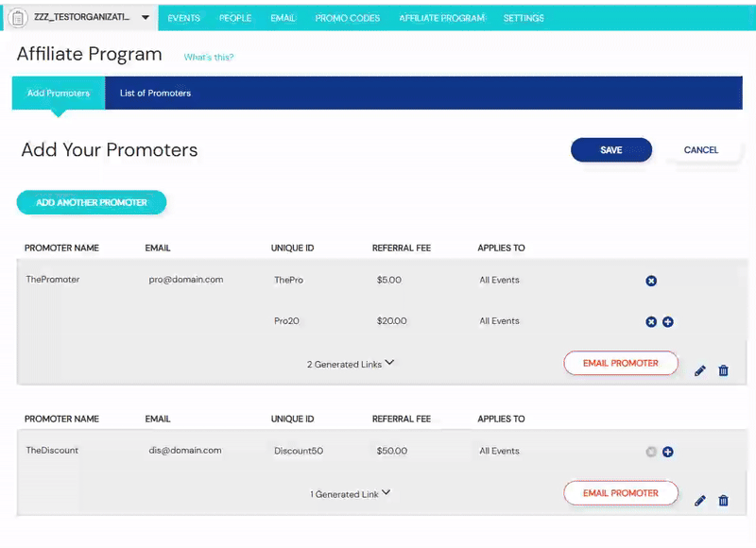Email ThePromoter using Email Promoter button
756x548 pixels.
(621, 364)
